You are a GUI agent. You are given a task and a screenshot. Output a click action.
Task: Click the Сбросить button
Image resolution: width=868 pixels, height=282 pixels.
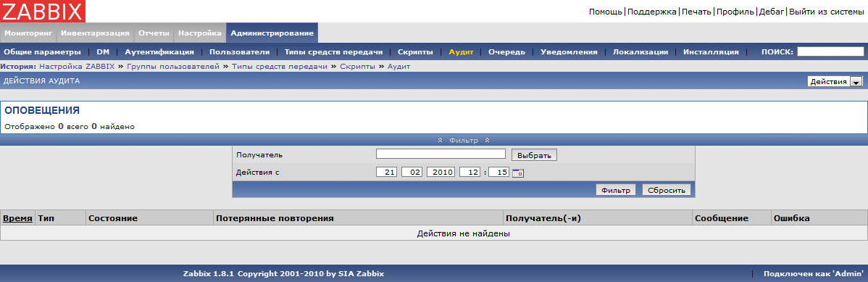point(667,190)
